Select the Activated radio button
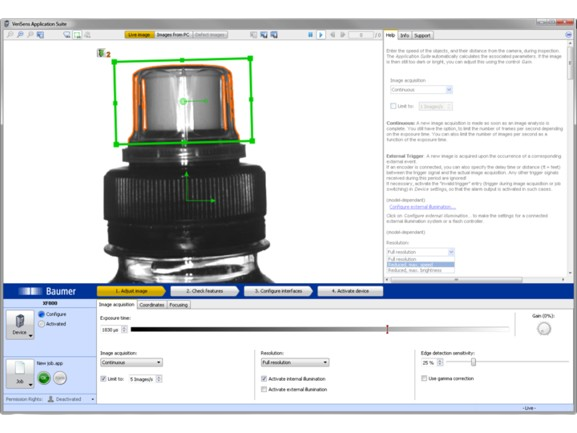Image resolution: width=577 pixels, height=433 pixels. click(41, 324)
